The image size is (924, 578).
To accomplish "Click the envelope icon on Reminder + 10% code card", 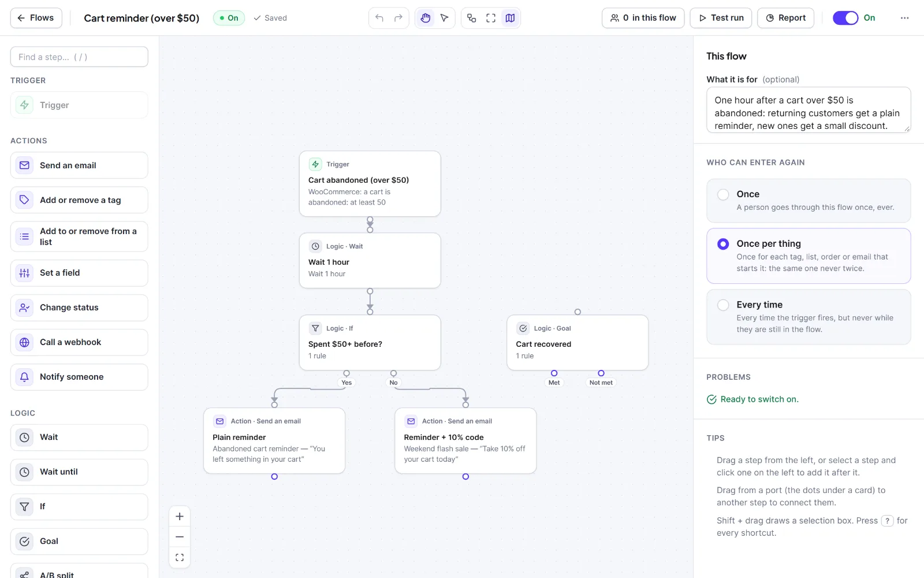I will tap(411, 421).
